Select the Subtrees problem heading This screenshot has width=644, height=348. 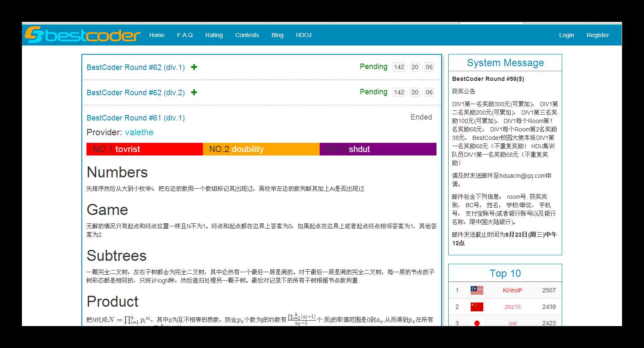pyautogui.click(x=116, y=256)
